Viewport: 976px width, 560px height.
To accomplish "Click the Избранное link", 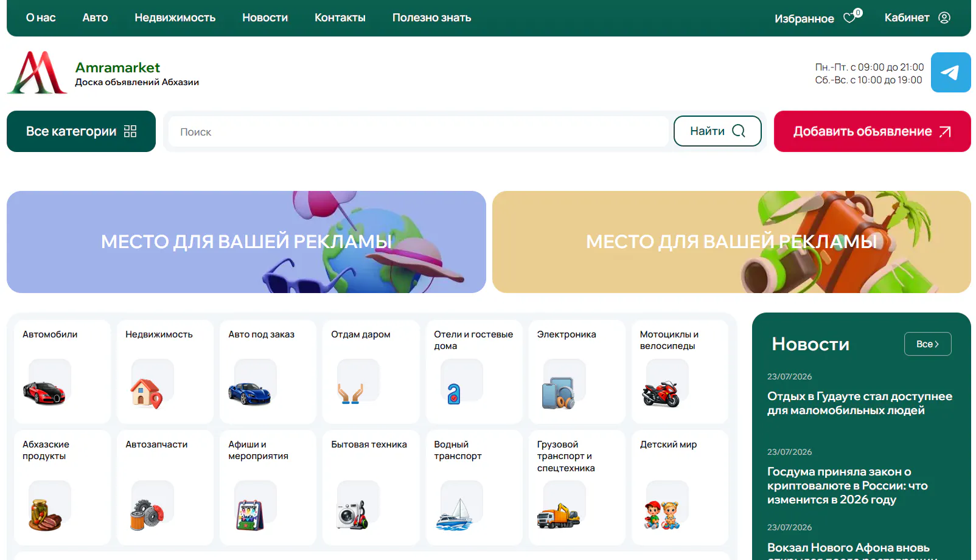I will [x=804, y=19].
